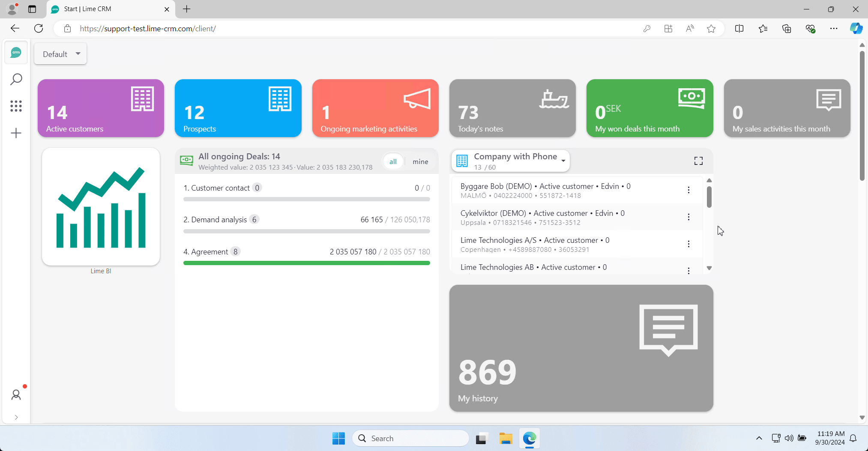
Task: Toggle browser split screen
Action: click(x=739, y=29)
